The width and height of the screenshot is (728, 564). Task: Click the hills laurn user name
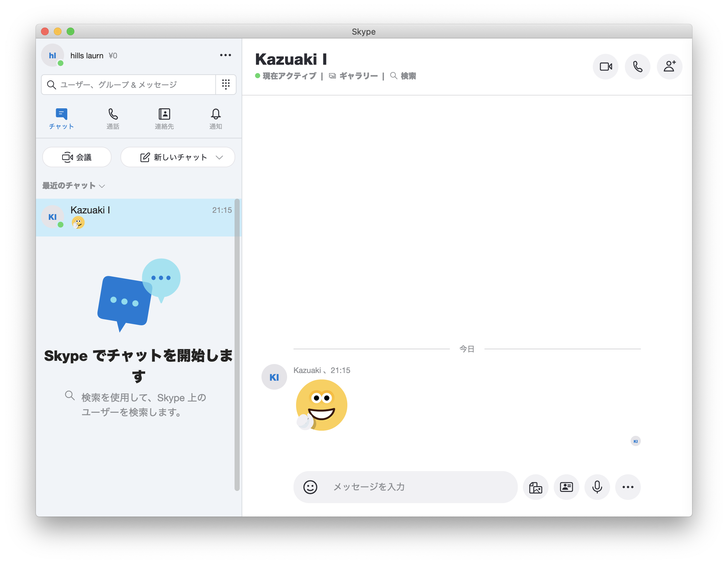coord(87,56)
